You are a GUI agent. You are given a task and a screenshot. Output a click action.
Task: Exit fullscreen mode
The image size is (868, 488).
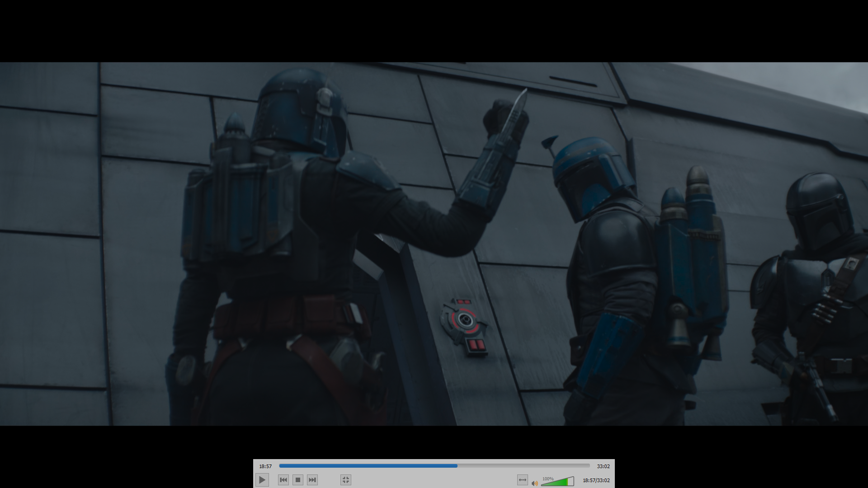[x=346, y=480]
